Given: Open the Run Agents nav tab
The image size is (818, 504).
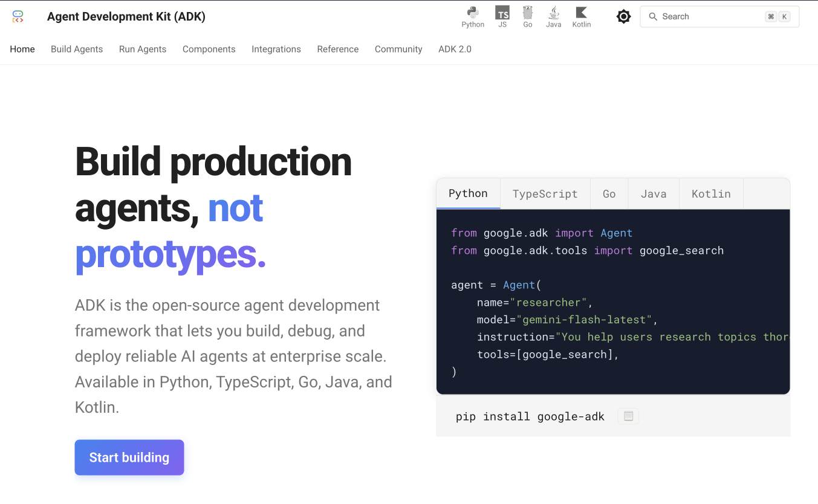Looking at the screenshot, I should click(x=143, y=49).
